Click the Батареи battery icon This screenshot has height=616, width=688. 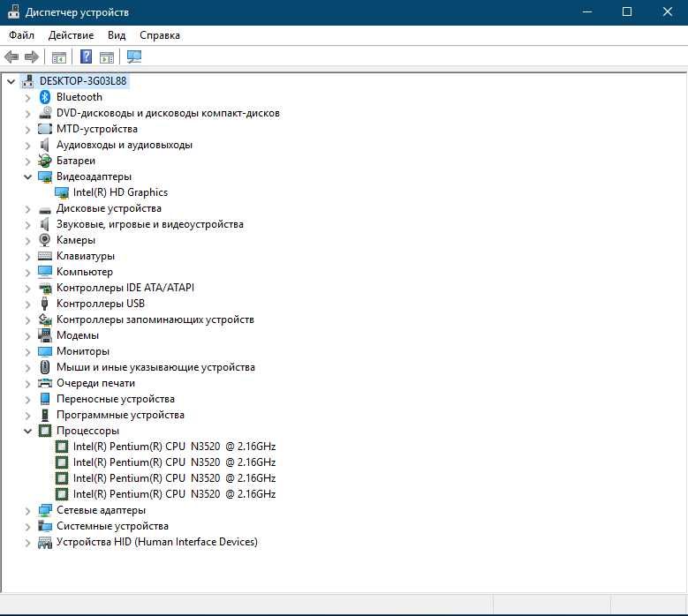(x=45, y=161)
